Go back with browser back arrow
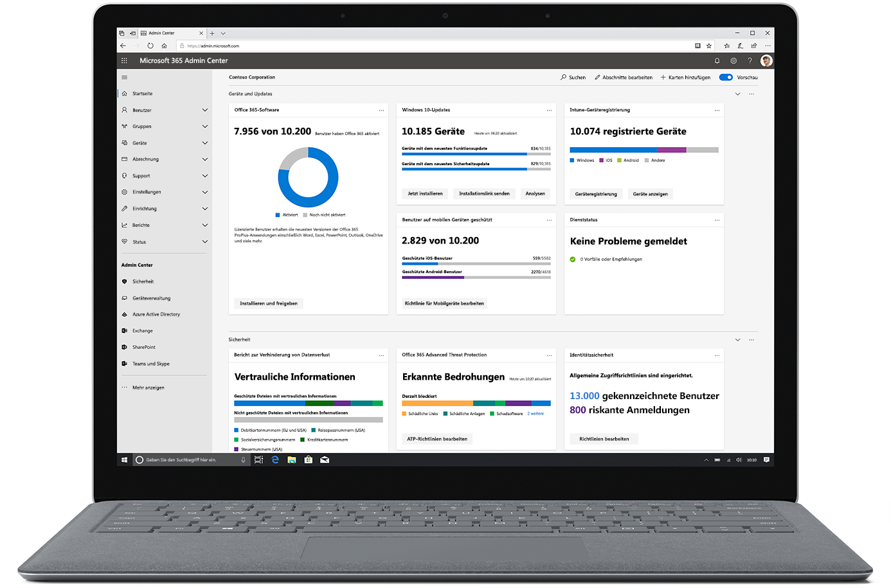Image resolution: width=891 pixels, height=588 pixels. [x=123, y=46]
